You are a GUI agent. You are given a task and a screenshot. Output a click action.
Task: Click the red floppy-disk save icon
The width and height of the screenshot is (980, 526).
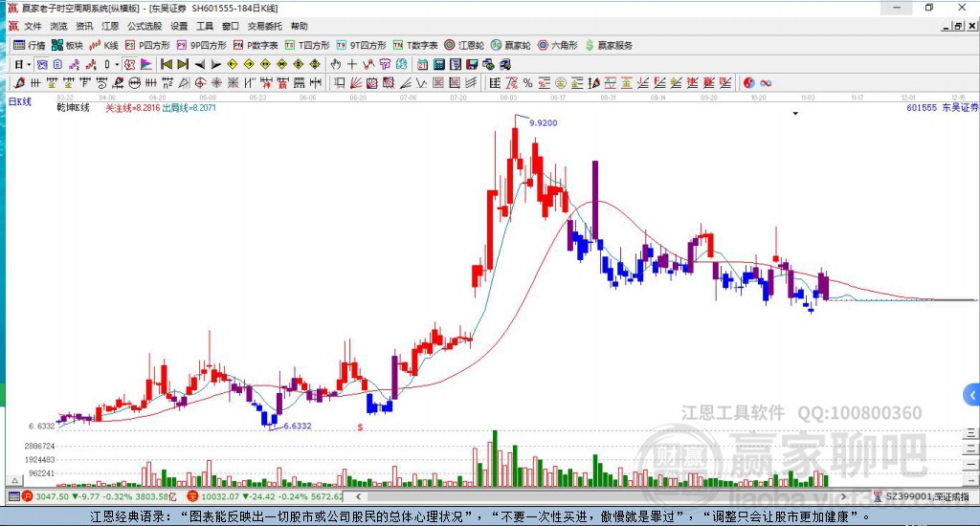[472, 64]
